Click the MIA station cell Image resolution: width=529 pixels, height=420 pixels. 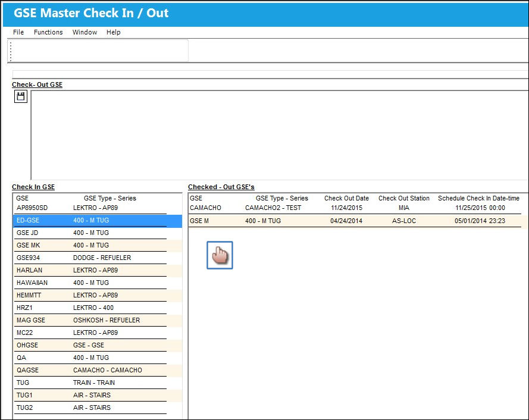pos(404,208)
